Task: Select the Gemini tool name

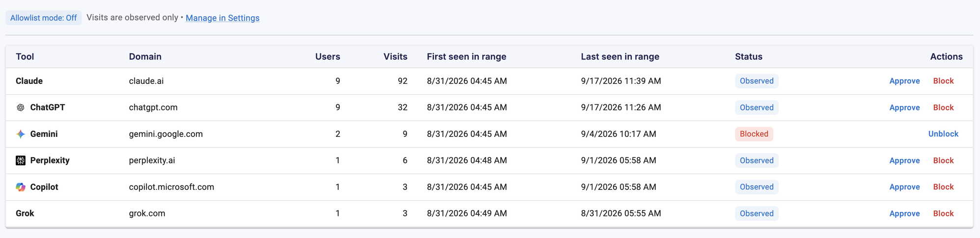Action: tap(44, 134)
